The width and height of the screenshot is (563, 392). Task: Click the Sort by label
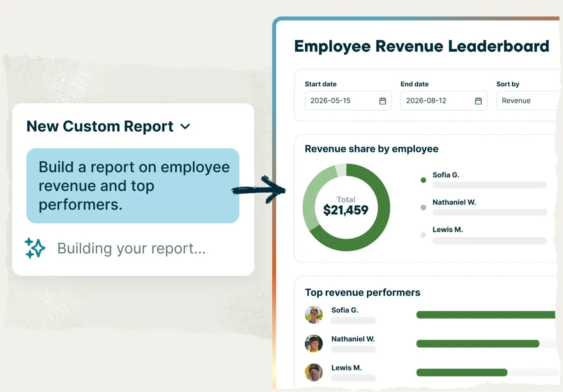coord(508,84)
